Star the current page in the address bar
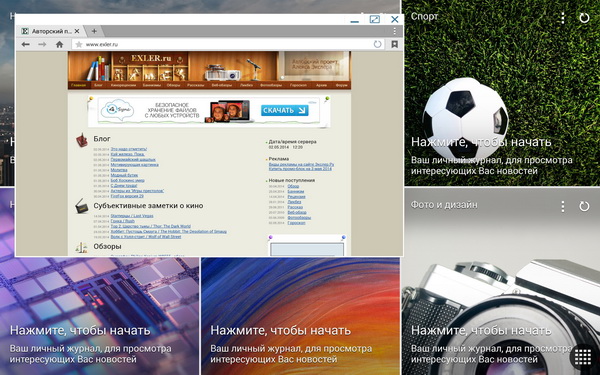The height and width of the screenshot is (375, 600). click(79, 44)
